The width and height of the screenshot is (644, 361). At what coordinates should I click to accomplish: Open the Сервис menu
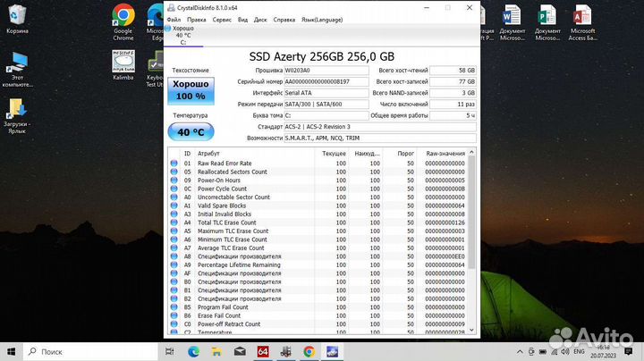222,20
